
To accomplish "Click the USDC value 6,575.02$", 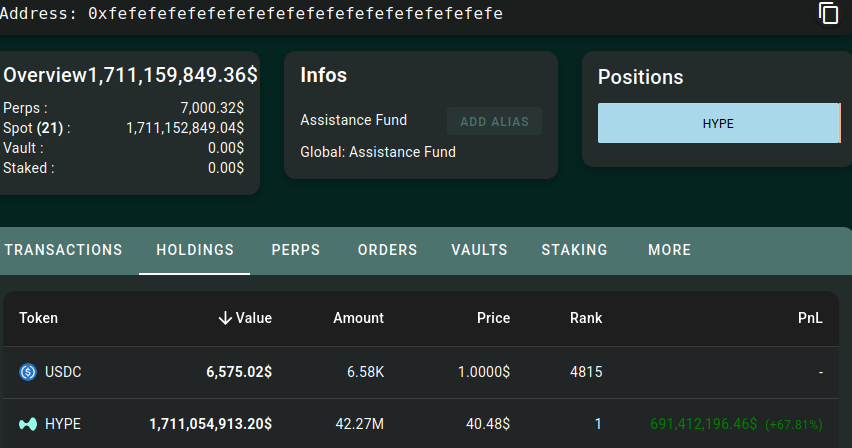I will (239, 372).
